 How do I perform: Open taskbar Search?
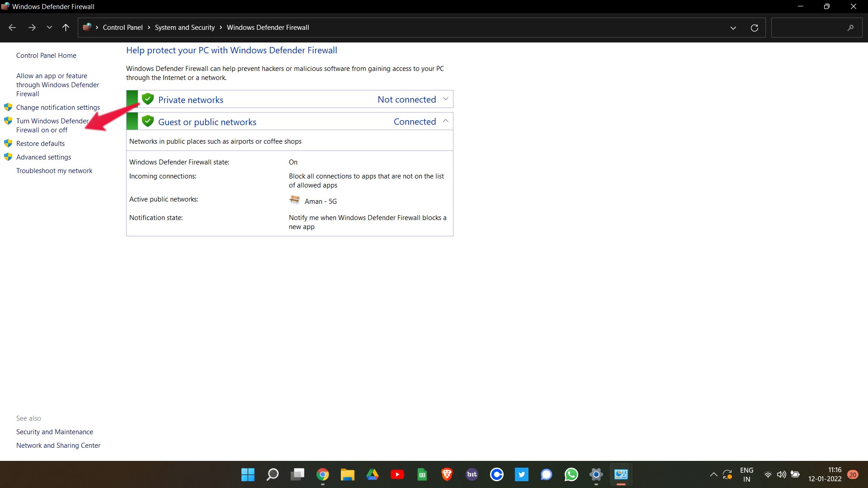pos(273,474)
